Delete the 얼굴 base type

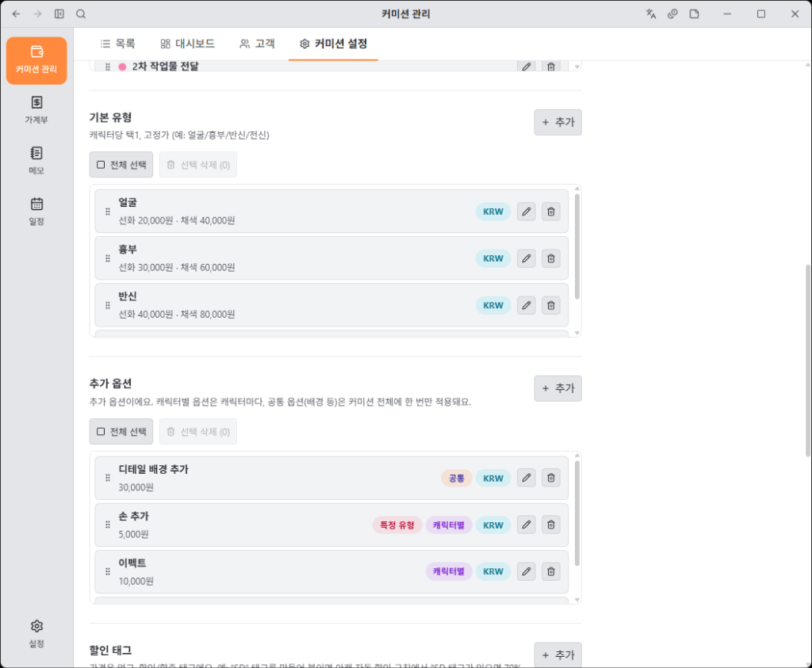(551, 212)
